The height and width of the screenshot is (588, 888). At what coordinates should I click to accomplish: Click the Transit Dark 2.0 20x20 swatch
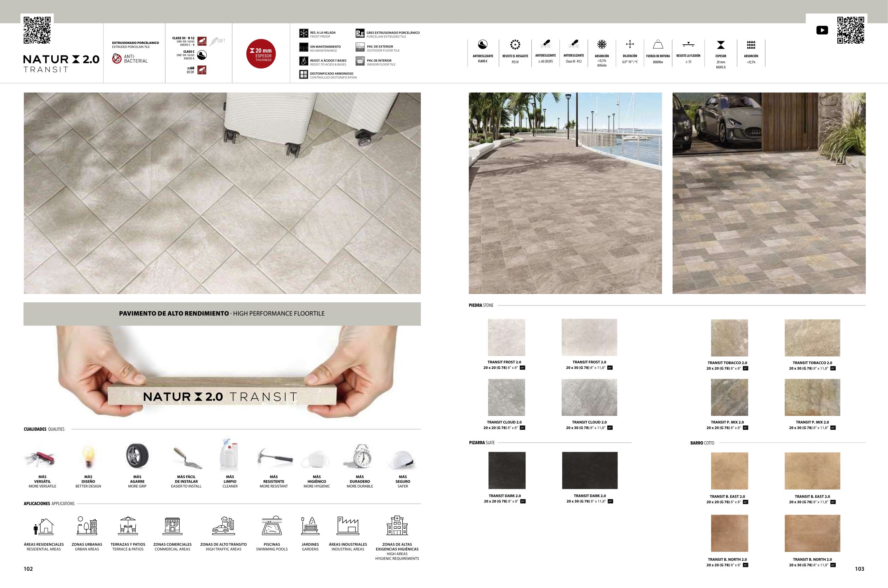[x=507, y=470]
